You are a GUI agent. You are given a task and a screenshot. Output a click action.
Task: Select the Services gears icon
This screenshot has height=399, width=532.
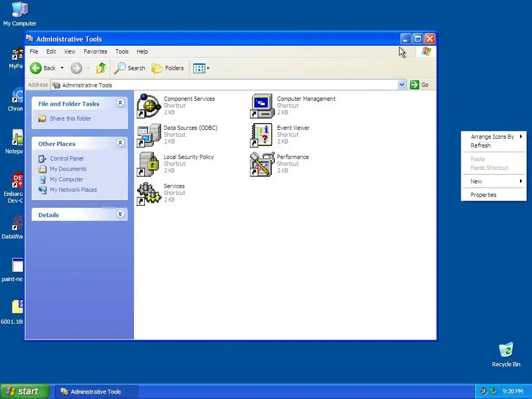pos(149,193)
